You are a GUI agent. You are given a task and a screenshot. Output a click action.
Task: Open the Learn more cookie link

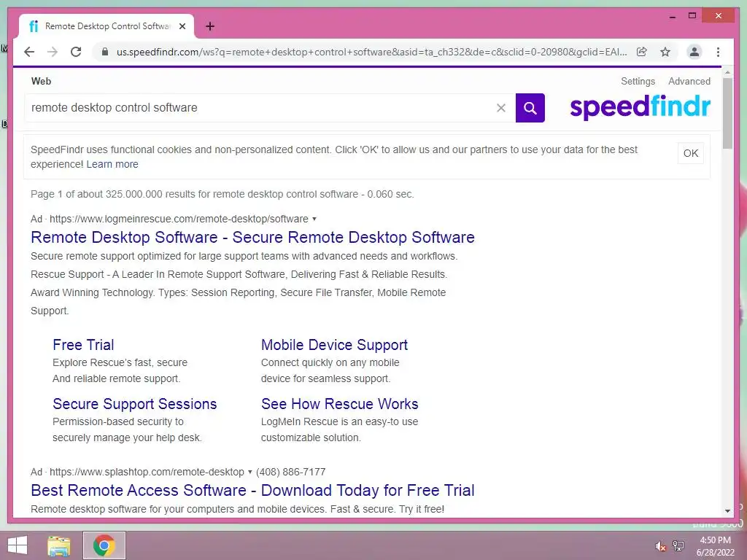click(x=112, y=164)
